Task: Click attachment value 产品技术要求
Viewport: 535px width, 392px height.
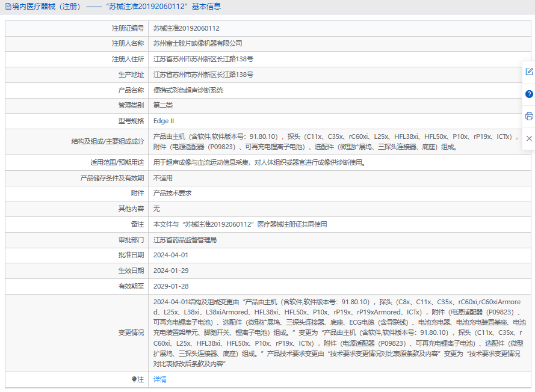Action: (172, 193)
